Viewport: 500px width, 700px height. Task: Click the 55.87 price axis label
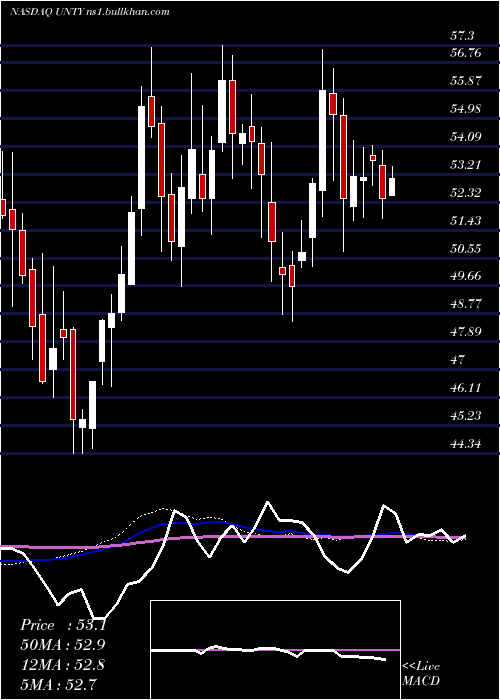467,81
